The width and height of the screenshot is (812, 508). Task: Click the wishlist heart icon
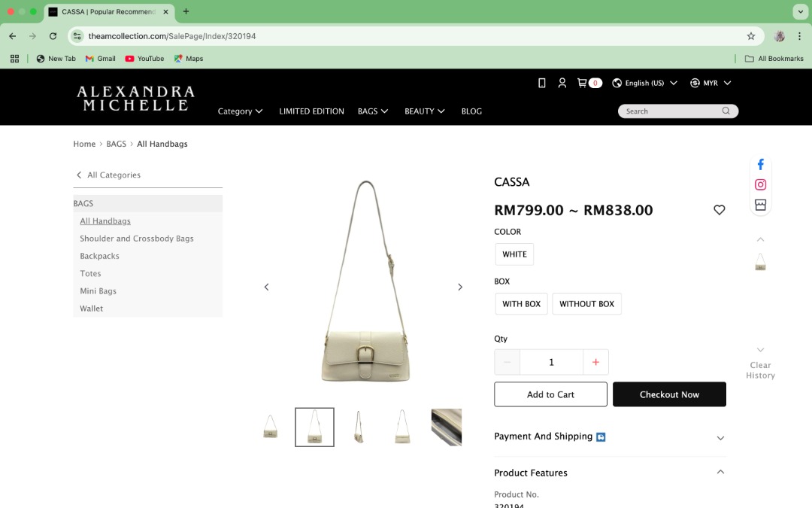tap(719, 210)
